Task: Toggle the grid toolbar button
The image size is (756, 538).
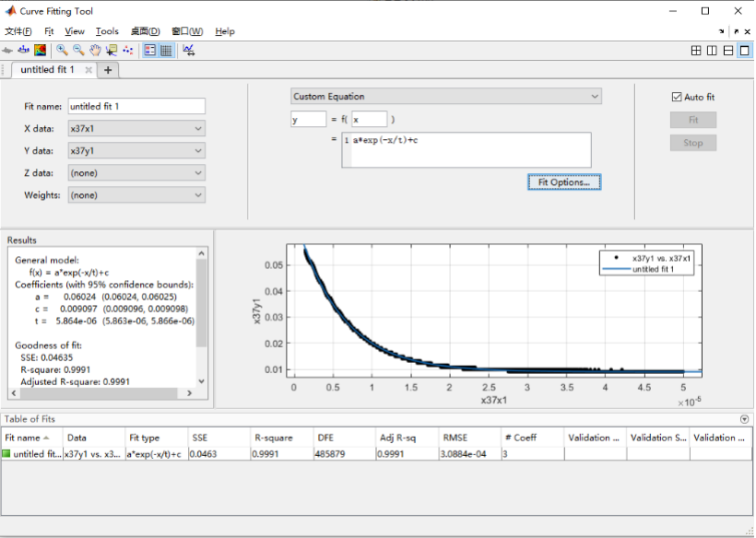Action: 166,51
